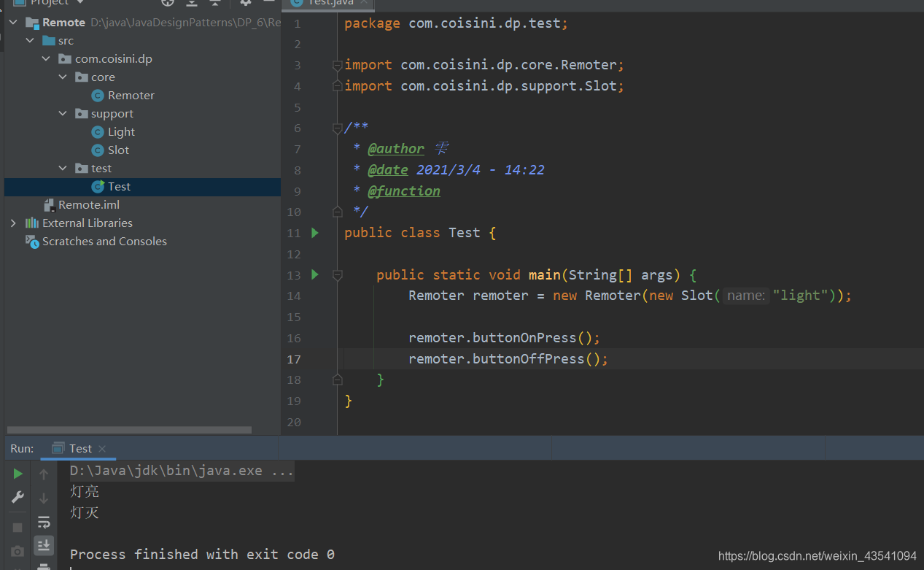Click fold end marker at line 18
The width and height of the screenshot is (924, 570).
pyautogui.click(x=337, y=380)
